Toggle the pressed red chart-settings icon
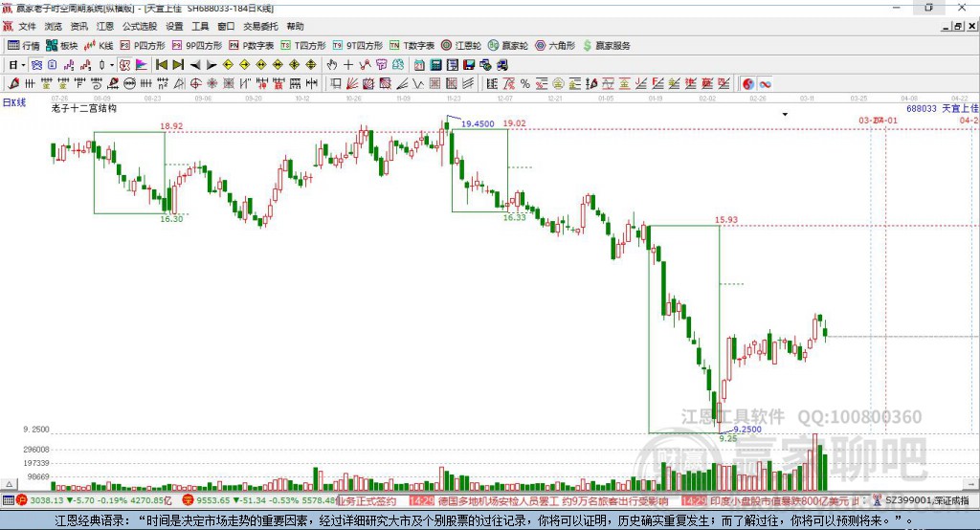Screen dimensions: 980x530 pyautogui.click(x=125, y=65)
